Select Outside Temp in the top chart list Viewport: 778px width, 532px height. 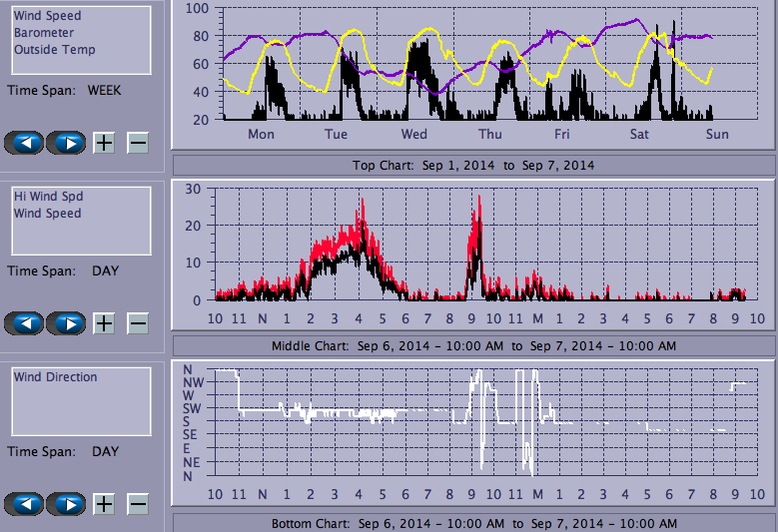pos(54,50)
